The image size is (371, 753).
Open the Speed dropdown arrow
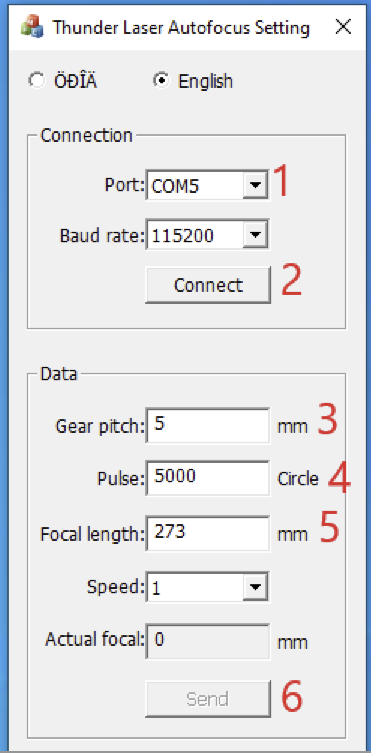255,587
